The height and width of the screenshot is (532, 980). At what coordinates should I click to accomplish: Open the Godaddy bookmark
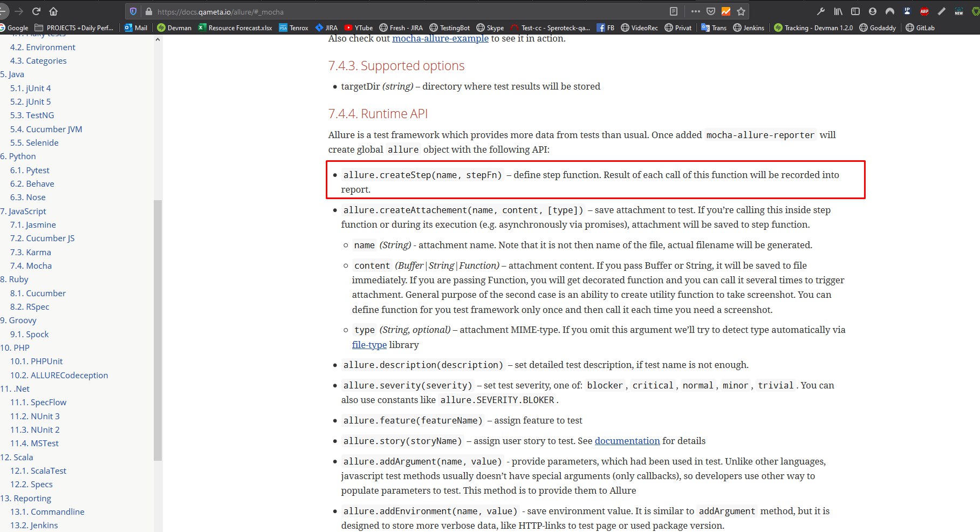(x=878, y=28)
